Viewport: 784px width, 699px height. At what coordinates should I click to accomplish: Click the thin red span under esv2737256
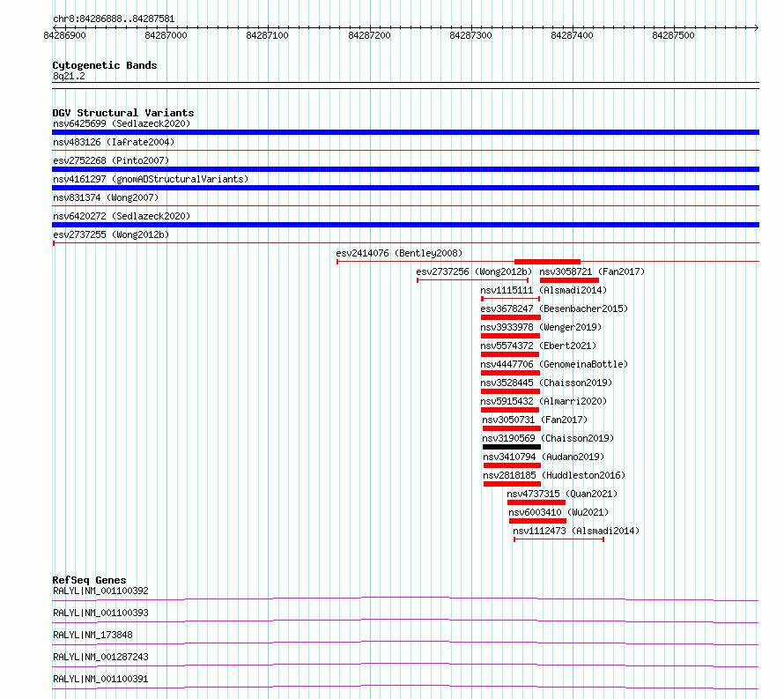click(x=472, y=280)
